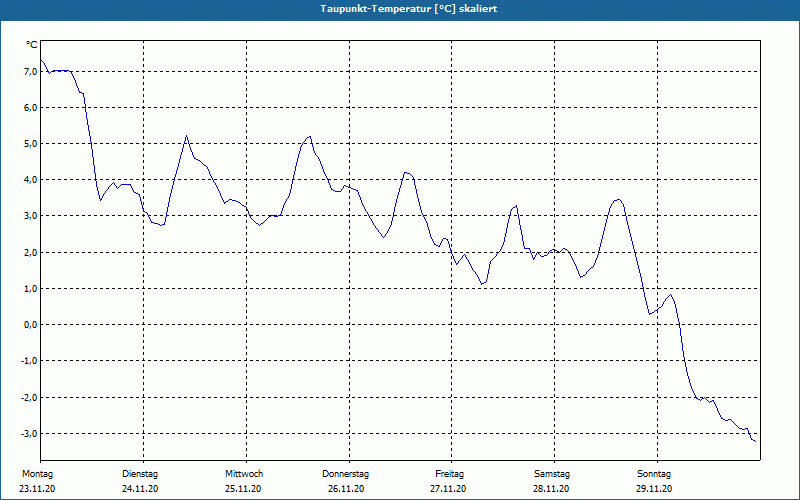Click the 'Freitag' day label
Screen dimensions: 800x500
tap(449, 474)
